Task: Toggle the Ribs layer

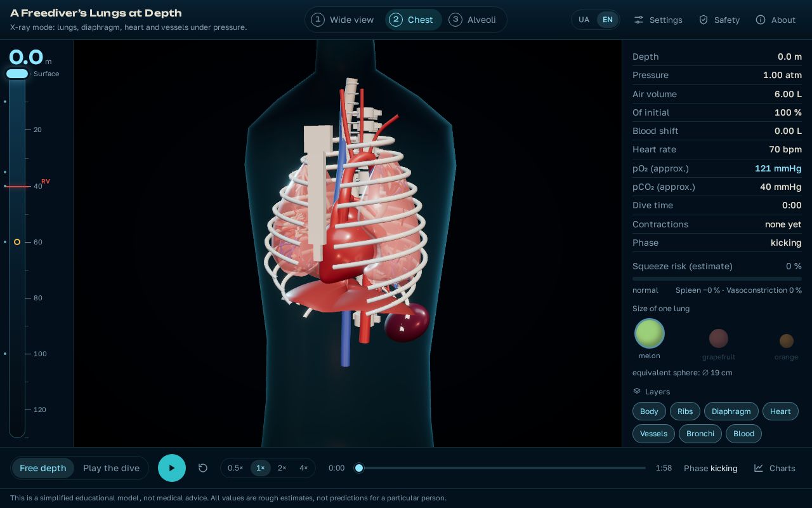Action: [x=685, y=411]
